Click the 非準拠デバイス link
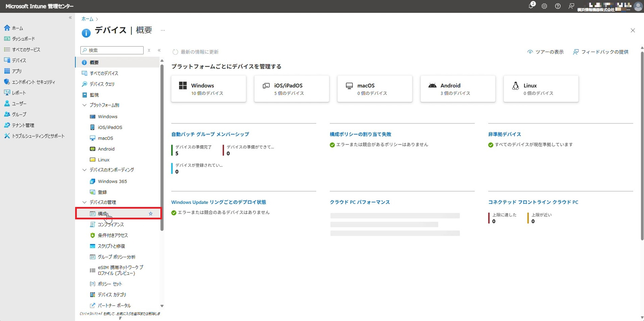 click(504, 134)
